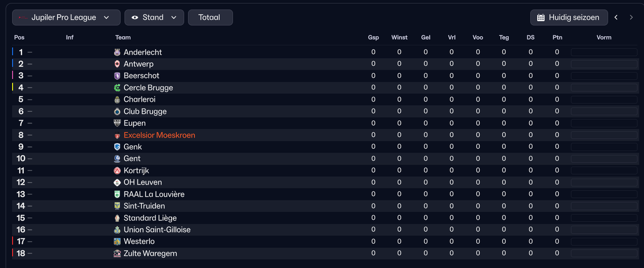The image size is (644, 268).
Task: Click the RAAL La Louvière crest icon
Action: pos(117,194)
